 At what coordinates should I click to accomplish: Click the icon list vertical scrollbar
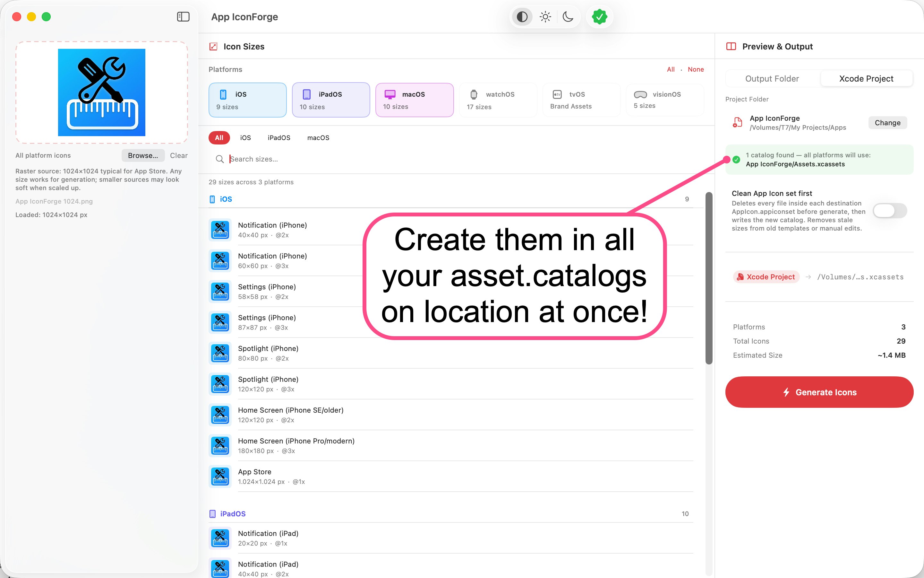pyautogui.click(x=709, y=278)
